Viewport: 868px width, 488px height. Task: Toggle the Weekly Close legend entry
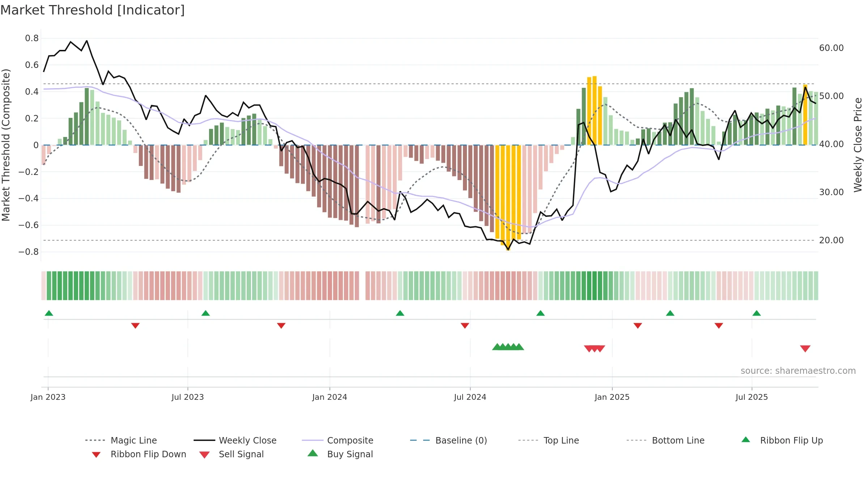(x=235, y=440)
